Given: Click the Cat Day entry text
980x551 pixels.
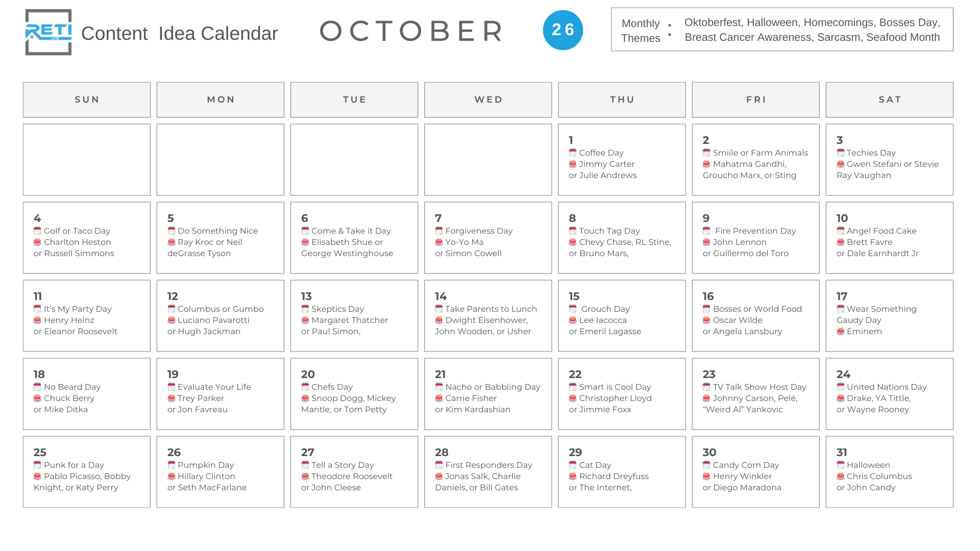Looking at the screenshot, I should [x=595, y=465].
